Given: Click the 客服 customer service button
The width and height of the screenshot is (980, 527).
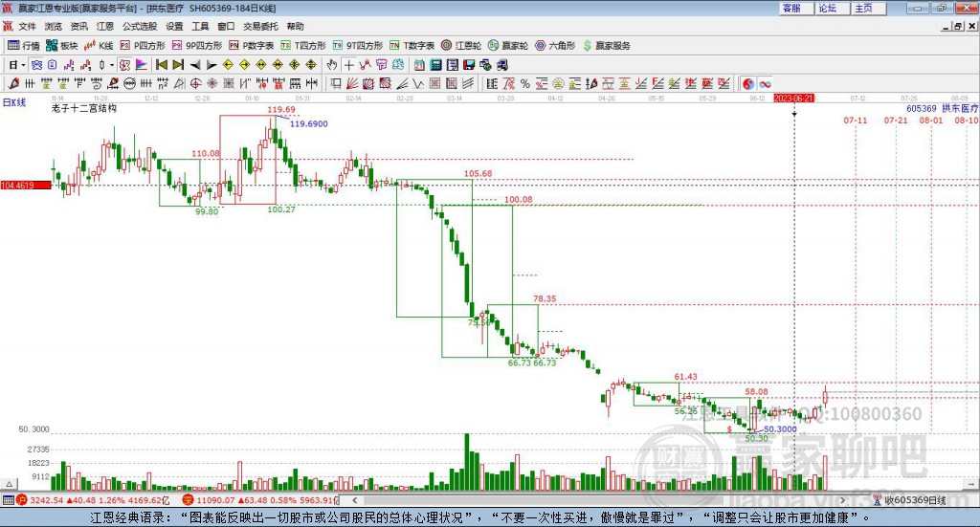Looking at the screenshot, I should [x=796, y=8].
